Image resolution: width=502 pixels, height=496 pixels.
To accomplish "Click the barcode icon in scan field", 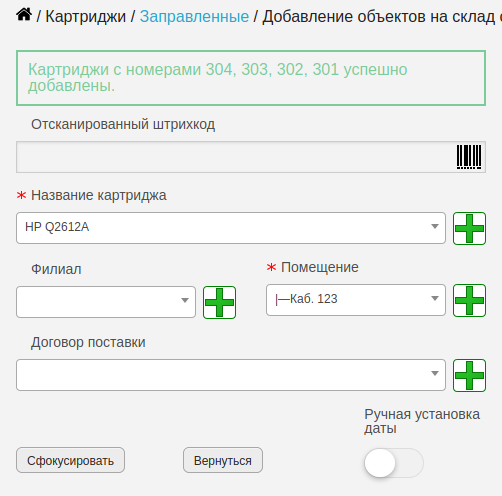I will 469,157.
